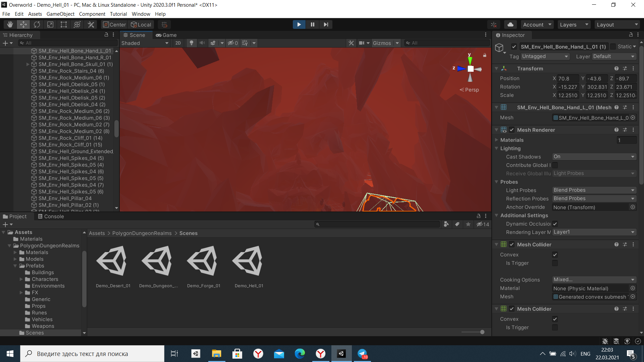Toggle Gizmos button
The width and height of the screenshot is (644, 362).
pyautogui.click(x=382, y=43)
